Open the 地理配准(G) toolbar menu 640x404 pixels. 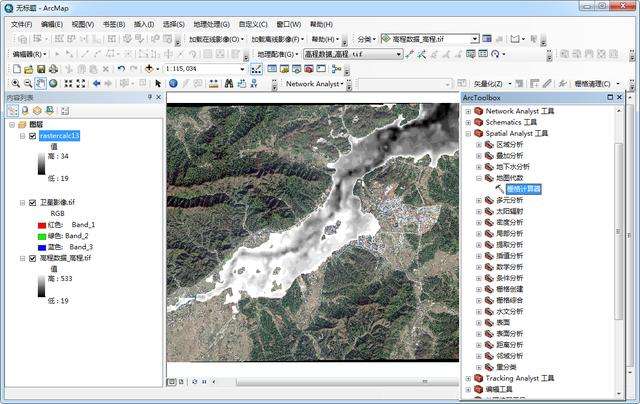pos(278,54)
